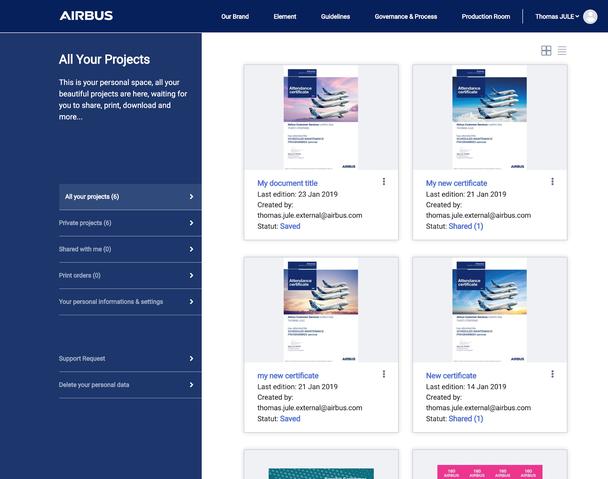
Task: Open options menu for my new certificate (Saved)
Action: pyautogui.click(x=384, y=374)
